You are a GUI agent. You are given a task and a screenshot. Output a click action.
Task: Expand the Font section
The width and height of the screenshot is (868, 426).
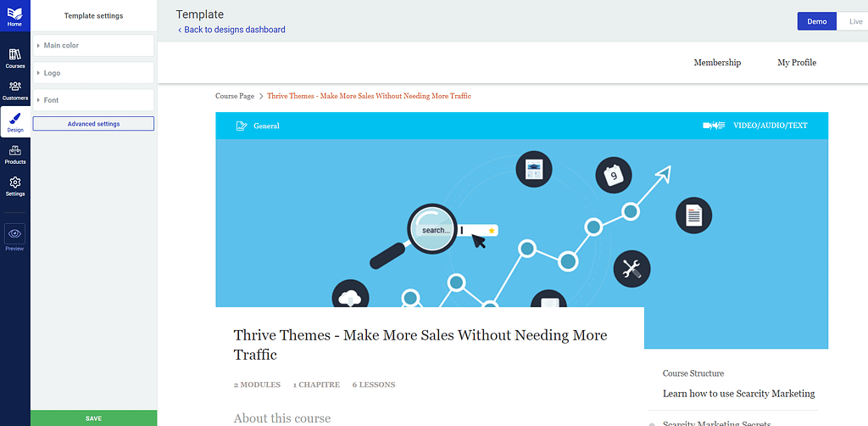click(x=93, y=100)
